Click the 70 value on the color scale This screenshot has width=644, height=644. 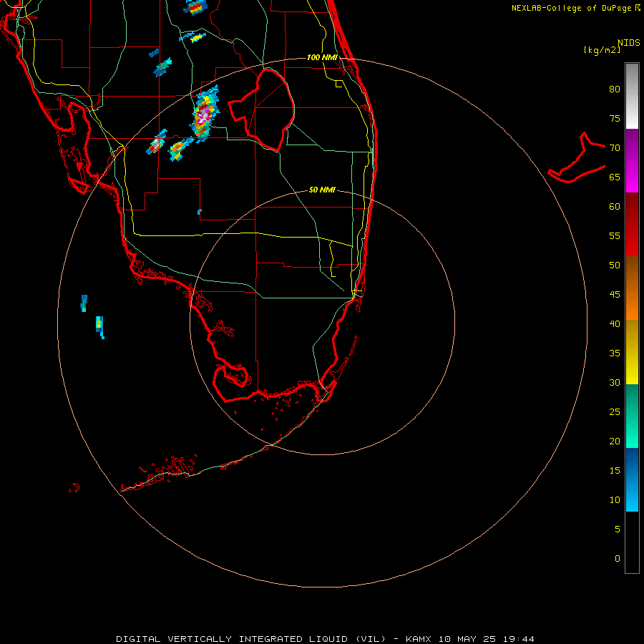615,148
